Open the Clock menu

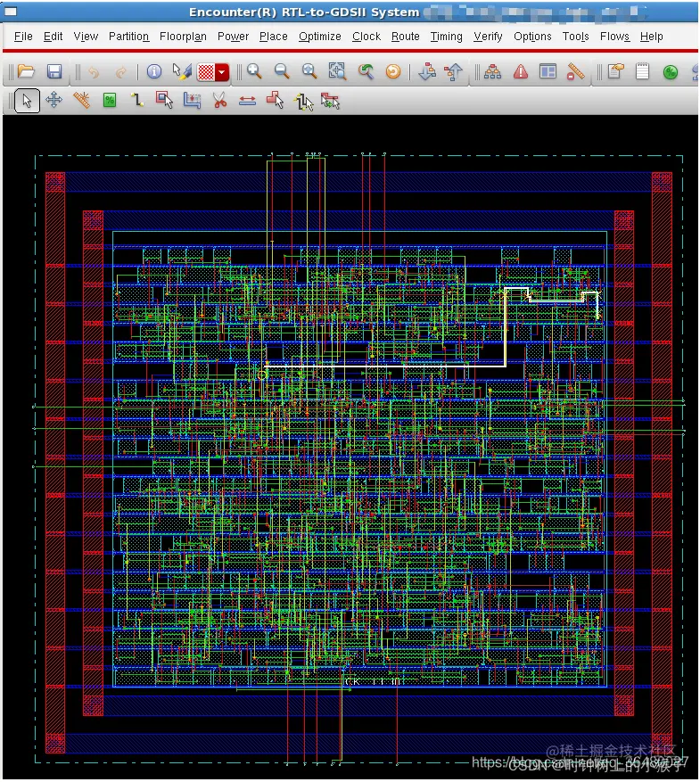[x=366, y=37]
